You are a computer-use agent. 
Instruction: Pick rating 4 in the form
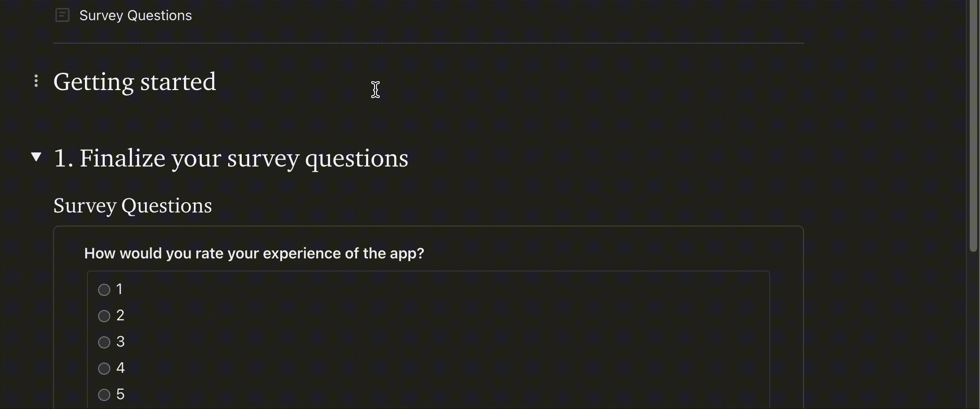[104, 368]
